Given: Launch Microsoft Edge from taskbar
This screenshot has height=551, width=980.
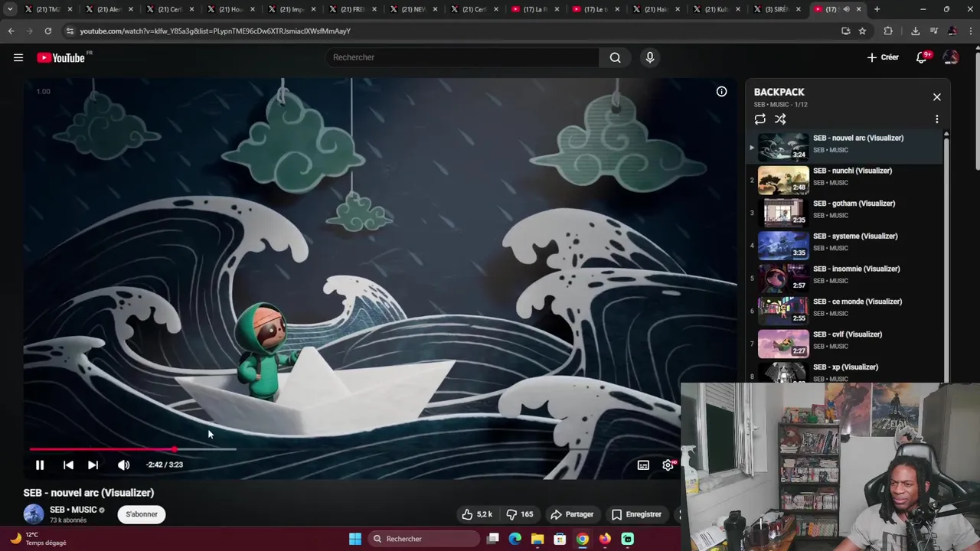Looking at the screenshot, I should pyautogui.click(x=515, y=539).
